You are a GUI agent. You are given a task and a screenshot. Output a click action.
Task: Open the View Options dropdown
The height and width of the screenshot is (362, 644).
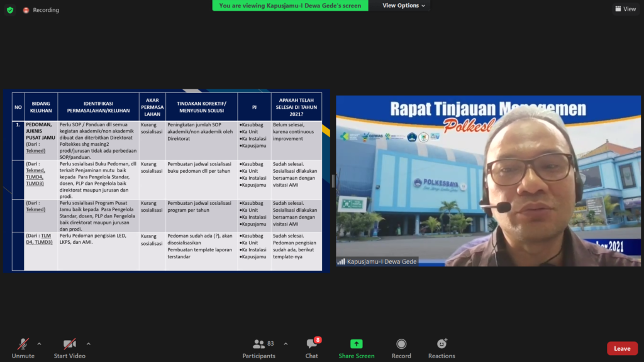(x=403, y=5)
